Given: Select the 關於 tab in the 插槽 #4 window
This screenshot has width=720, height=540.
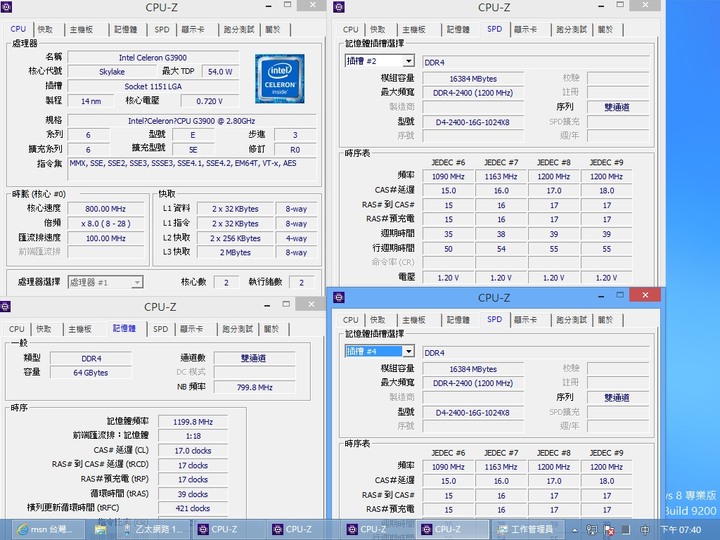Looking at the screenshot, I should coord(605,320).
